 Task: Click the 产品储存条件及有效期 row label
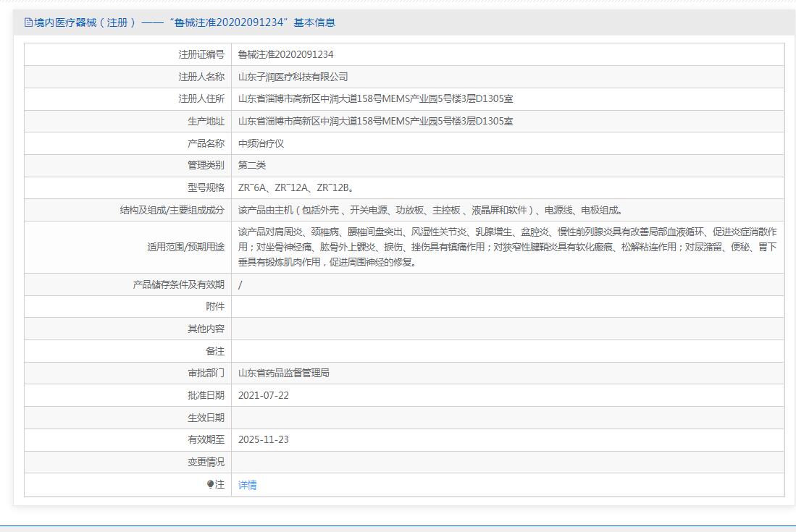click(x=178, y=284)
